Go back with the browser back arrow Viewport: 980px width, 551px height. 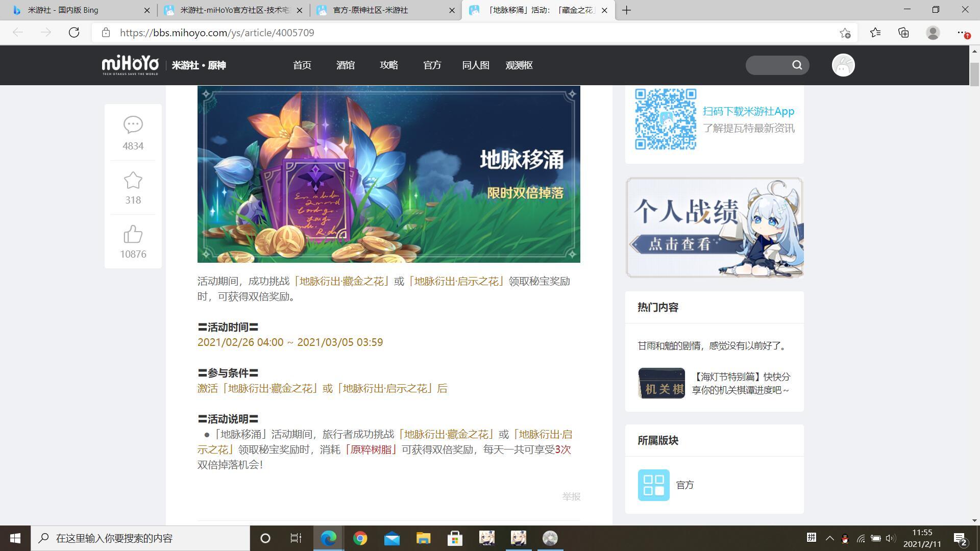[18, 33]
